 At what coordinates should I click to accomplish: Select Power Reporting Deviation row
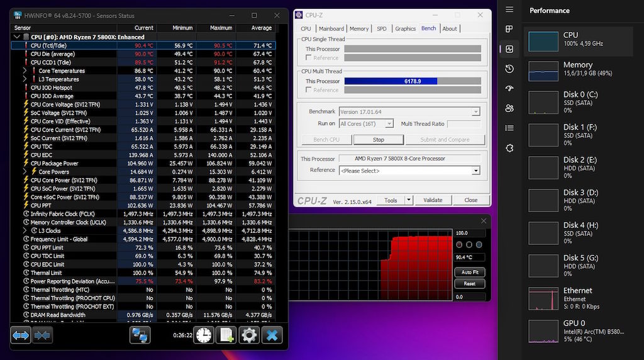click(143, 281)
